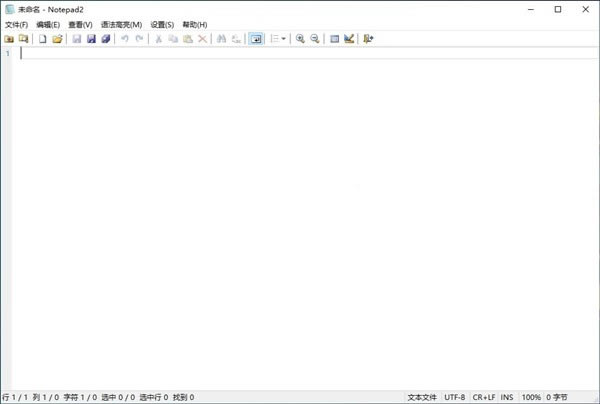Click the Replace icon next to Find
The width and height of the screenshot is (600, 404).
tap(236, 39)
